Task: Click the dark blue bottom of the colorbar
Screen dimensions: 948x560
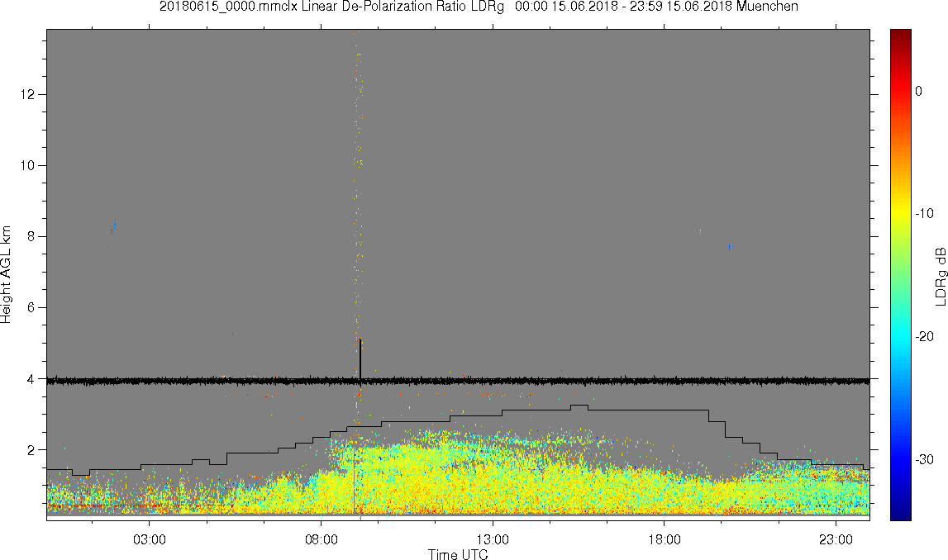Action: (x=900, y=514)
